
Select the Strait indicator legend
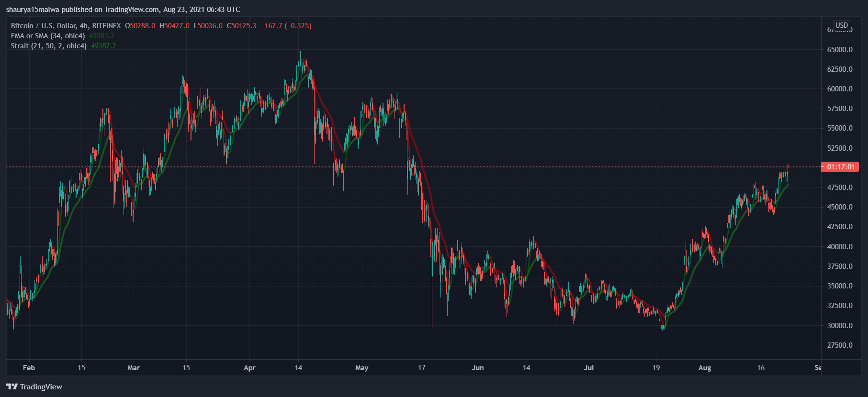pyautogui.click(x=49, y=46)
